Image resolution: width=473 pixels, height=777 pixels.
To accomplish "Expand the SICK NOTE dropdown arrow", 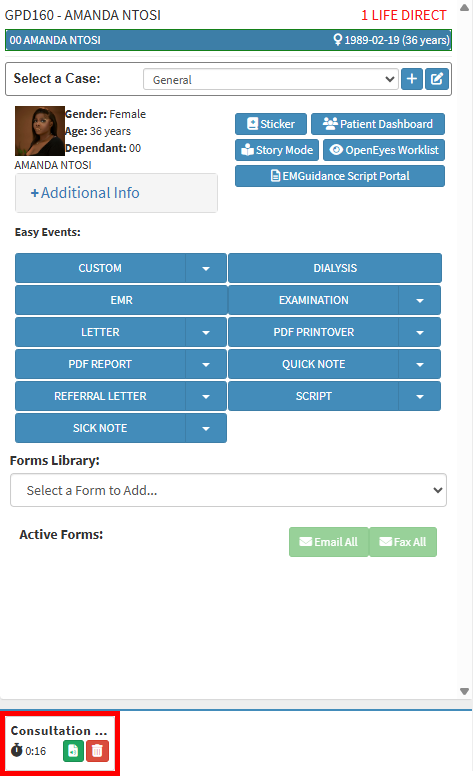I will point(206,428).
